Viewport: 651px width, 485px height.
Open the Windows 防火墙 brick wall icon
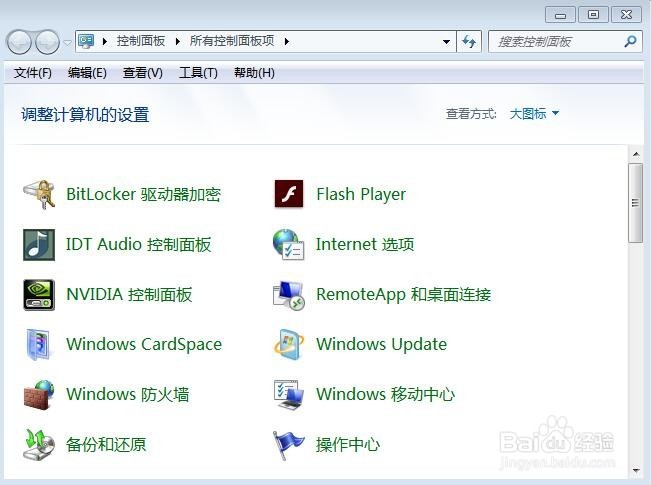[x=39, y=394]
